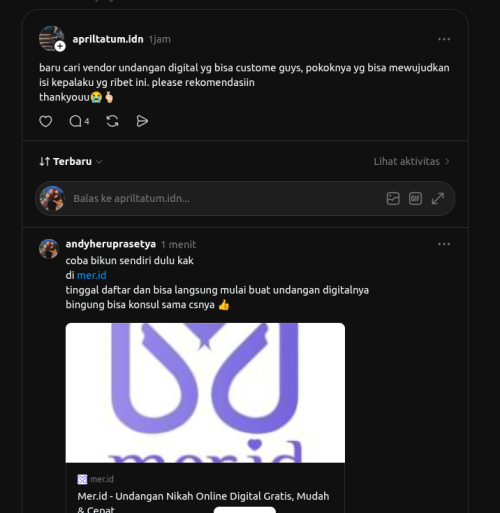The height and width of the screenshot is (513, 500).
Task: Open the comments on the post with 4 replies
Action: pyautogui.click(x=79, y=121)
